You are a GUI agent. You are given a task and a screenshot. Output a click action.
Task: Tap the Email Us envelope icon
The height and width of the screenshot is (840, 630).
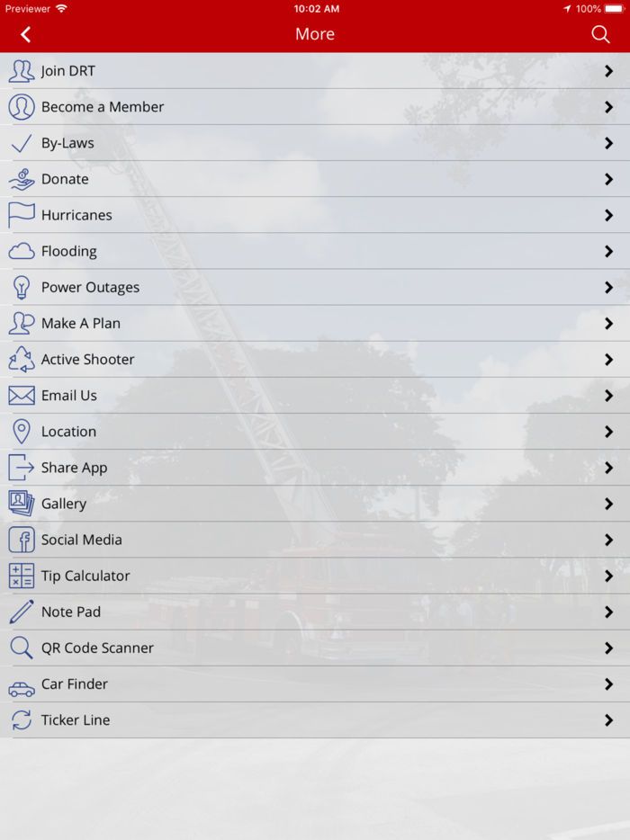tap(22, 396)
